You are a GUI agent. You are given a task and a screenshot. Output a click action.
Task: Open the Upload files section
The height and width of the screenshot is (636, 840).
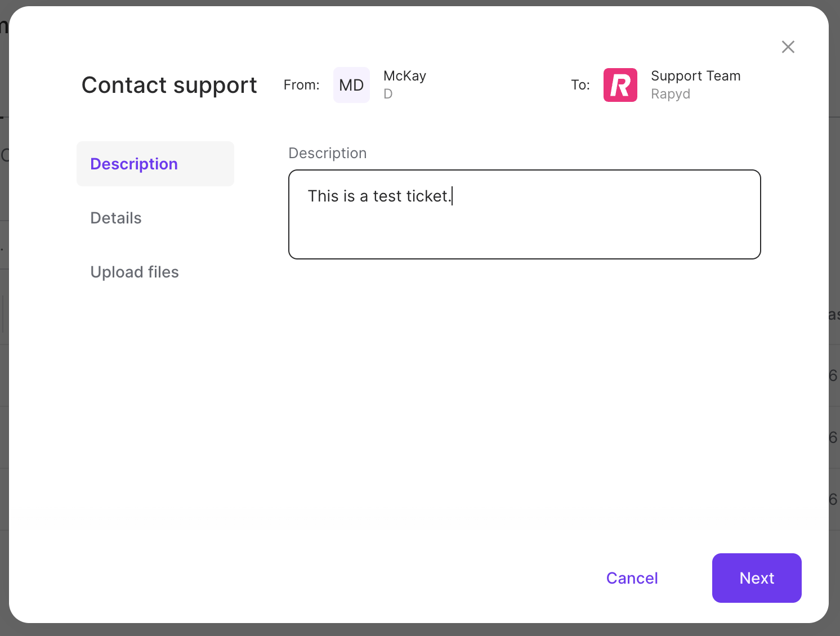[x=134, y=272]
